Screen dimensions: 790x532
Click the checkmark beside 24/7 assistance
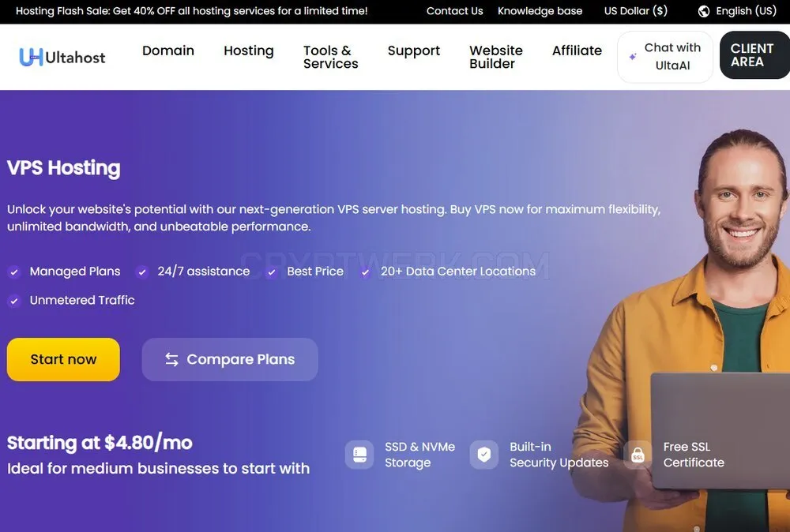[142, 272]
